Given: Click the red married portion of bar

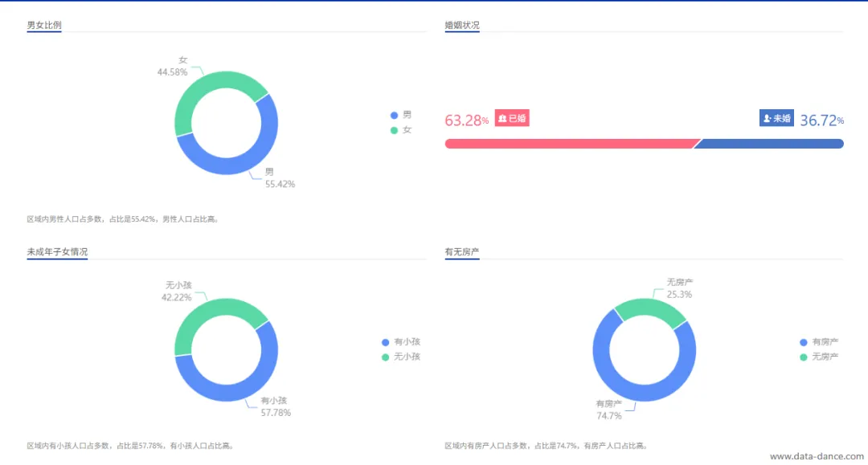Looking at the screenshot, I should (571, 144).
